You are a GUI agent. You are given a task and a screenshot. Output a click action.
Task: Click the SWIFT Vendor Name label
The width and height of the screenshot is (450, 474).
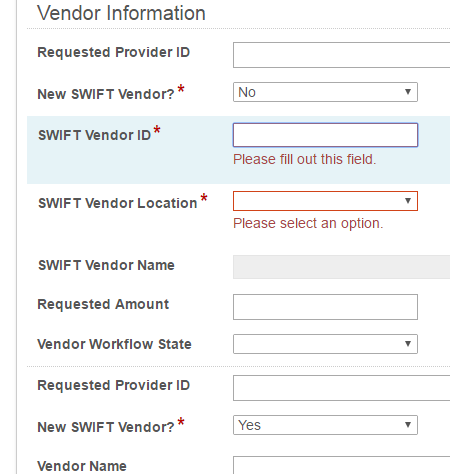point(106,266)
